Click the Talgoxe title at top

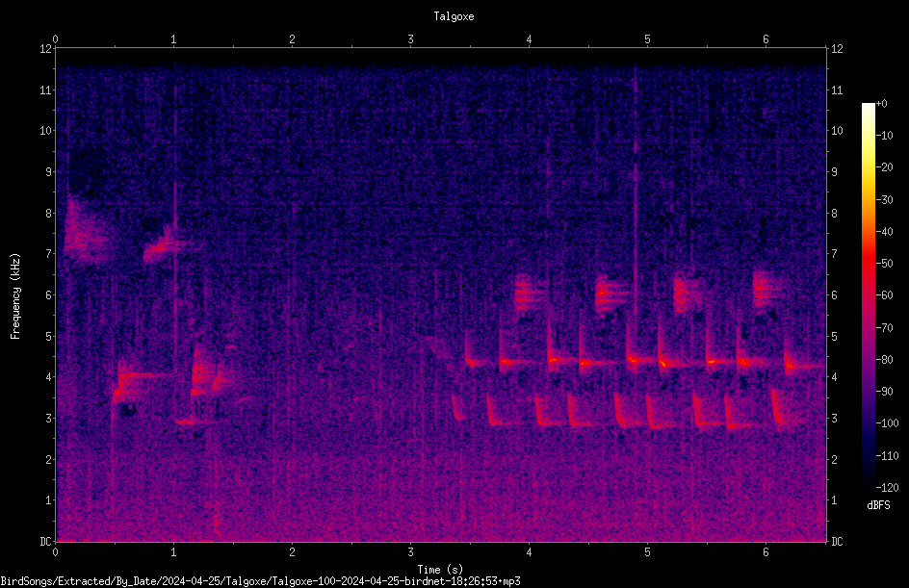click(x=454, y=16)
